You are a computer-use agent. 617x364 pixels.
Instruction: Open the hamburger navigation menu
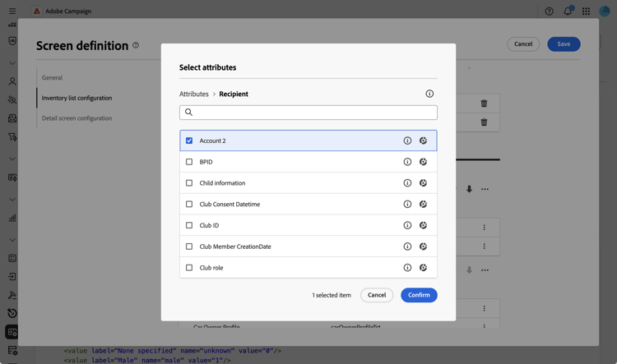[x=12, y=12]
